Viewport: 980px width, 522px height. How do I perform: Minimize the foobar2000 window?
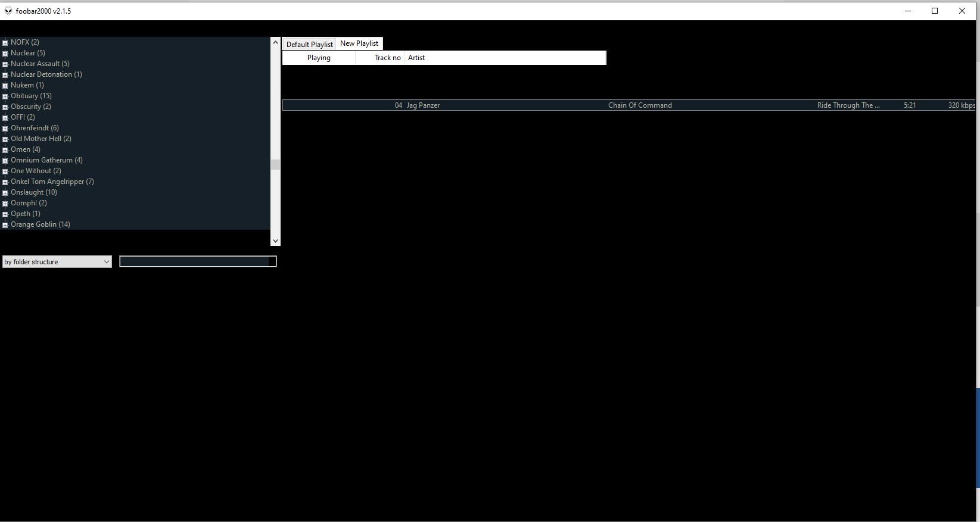(x=908, y=11)
